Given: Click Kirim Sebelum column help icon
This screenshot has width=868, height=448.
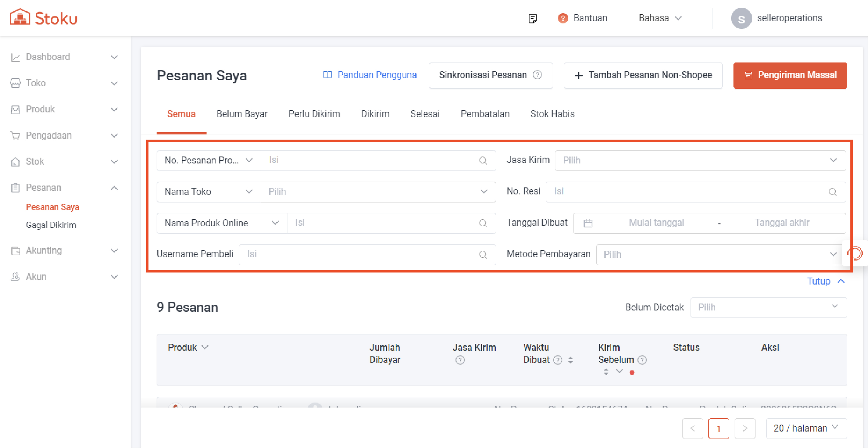Looking at the screenshot, I should pos(642,360).
